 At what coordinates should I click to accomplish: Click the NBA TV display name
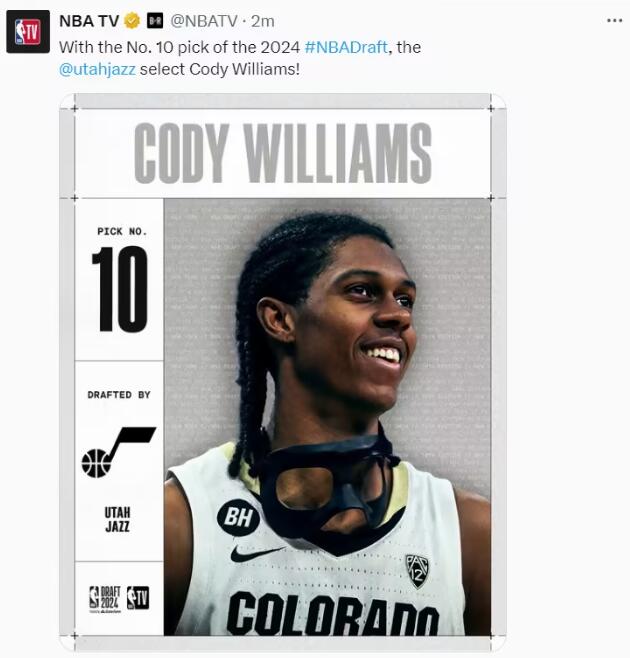point(89,21)
